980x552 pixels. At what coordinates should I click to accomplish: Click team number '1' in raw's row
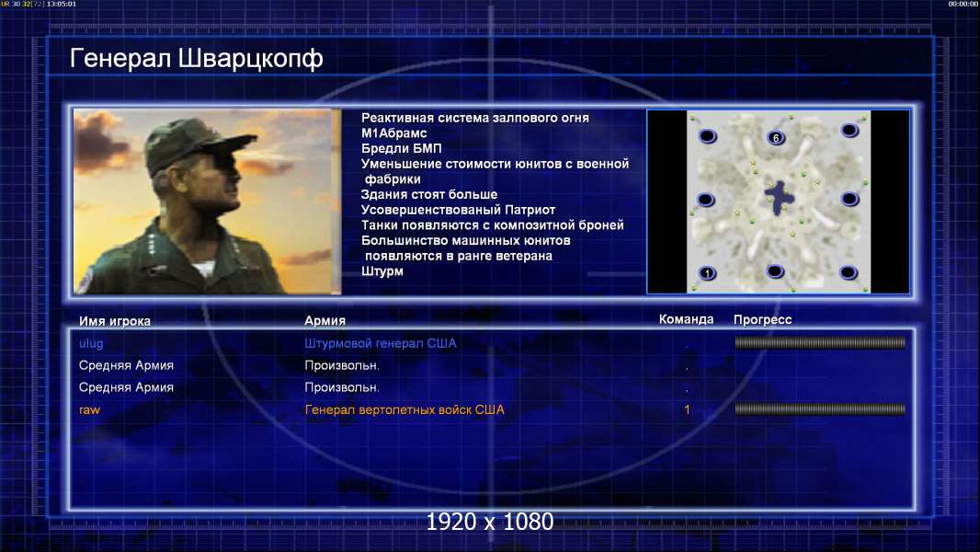[687, 410]
